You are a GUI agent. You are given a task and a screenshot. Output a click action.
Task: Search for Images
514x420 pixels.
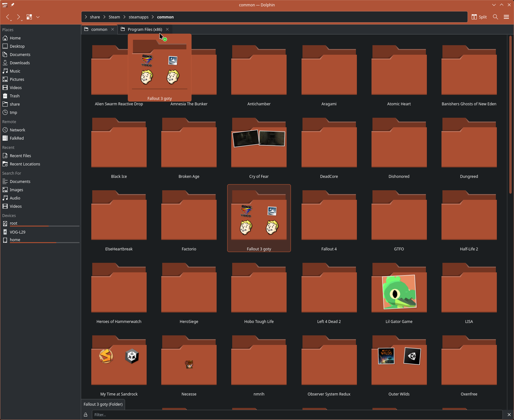click(40, 190)
